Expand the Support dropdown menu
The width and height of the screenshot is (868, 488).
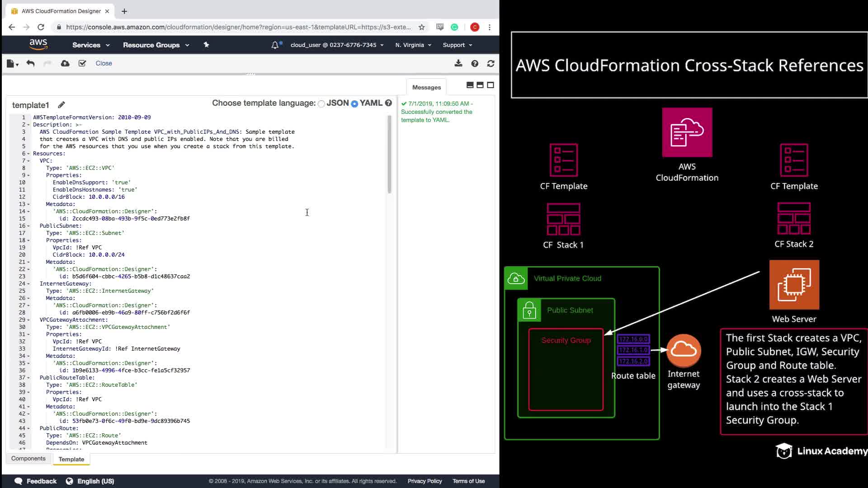click(x=457, y=45)
